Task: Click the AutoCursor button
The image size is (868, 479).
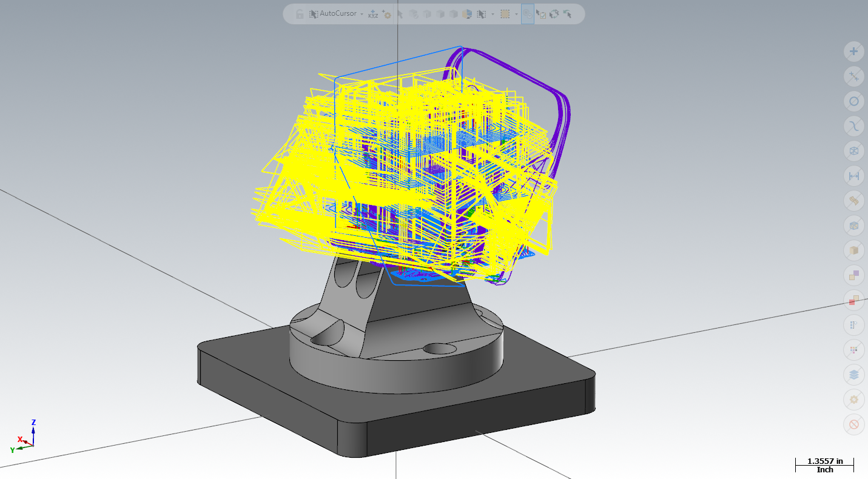Action: point(333,14)
